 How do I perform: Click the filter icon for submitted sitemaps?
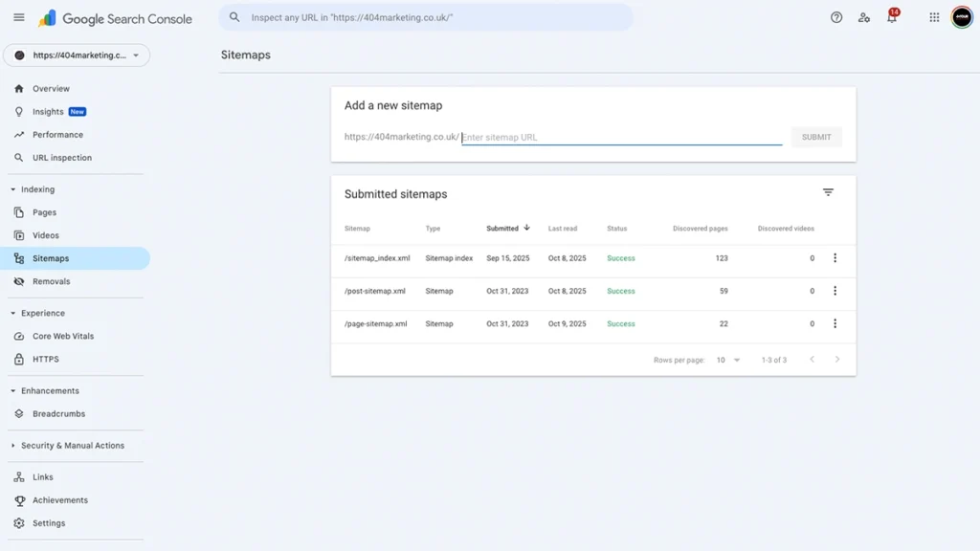(828, 193)
